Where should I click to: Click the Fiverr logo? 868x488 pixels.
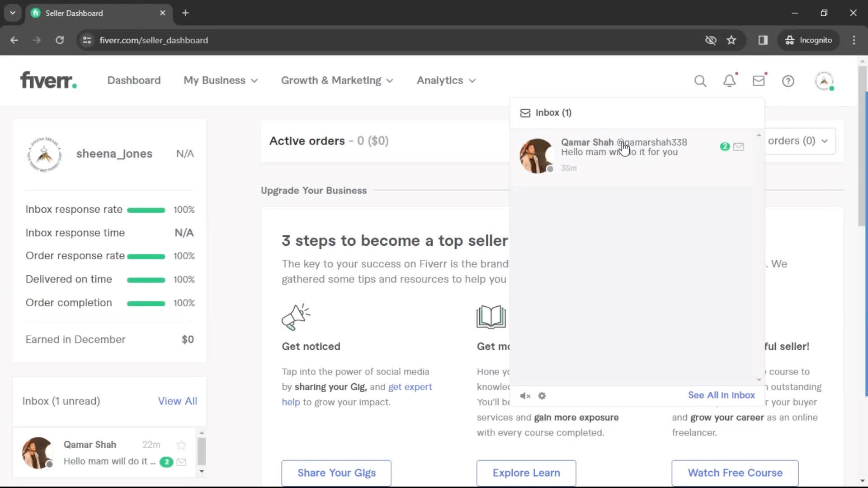[x=48, y=80]
